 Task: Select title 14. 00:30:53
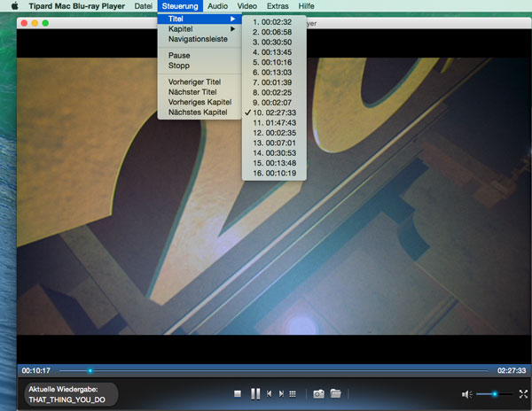click(274, 153)
